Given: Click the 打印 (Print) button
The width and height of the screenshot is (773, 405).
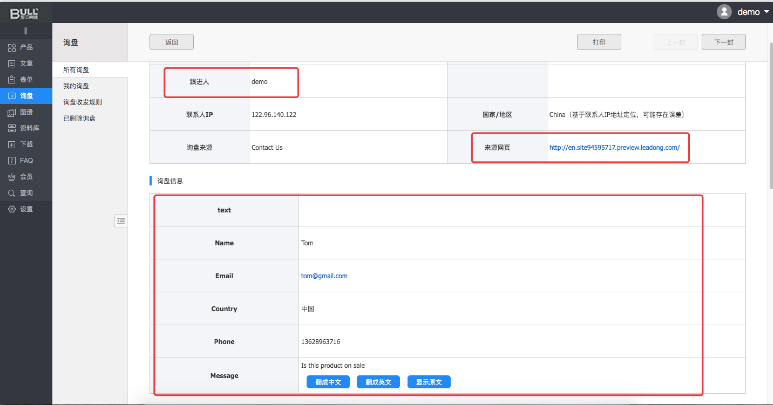Looking at the screenshot, I should coord(598,42).
